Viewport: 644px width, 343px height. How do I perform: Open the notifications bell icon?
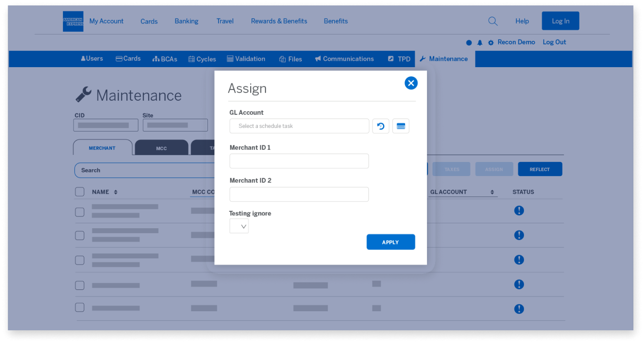(x=480, y=43)
